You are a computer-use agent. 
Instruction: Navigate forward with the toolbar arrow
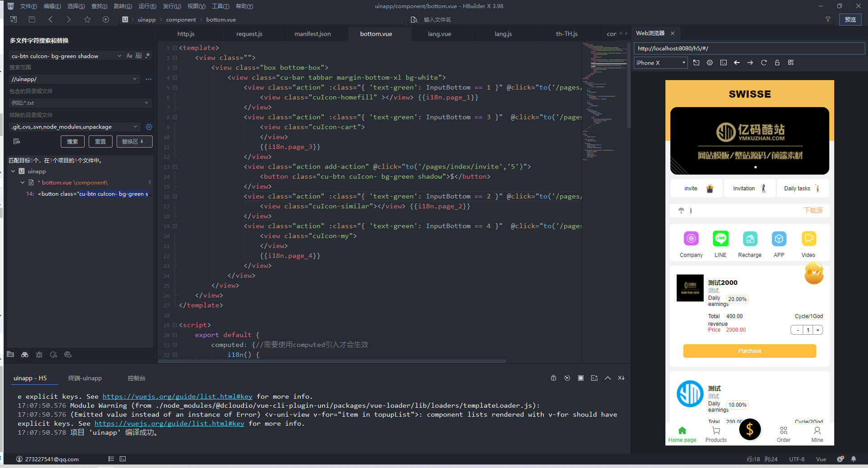68,19
